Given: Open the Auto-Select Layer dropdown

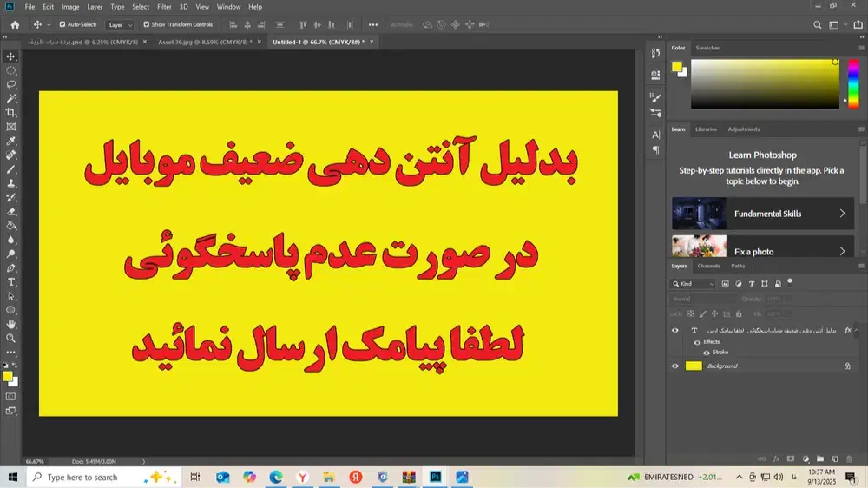Looking at the screenshot, I should click(x=121, y=25).
